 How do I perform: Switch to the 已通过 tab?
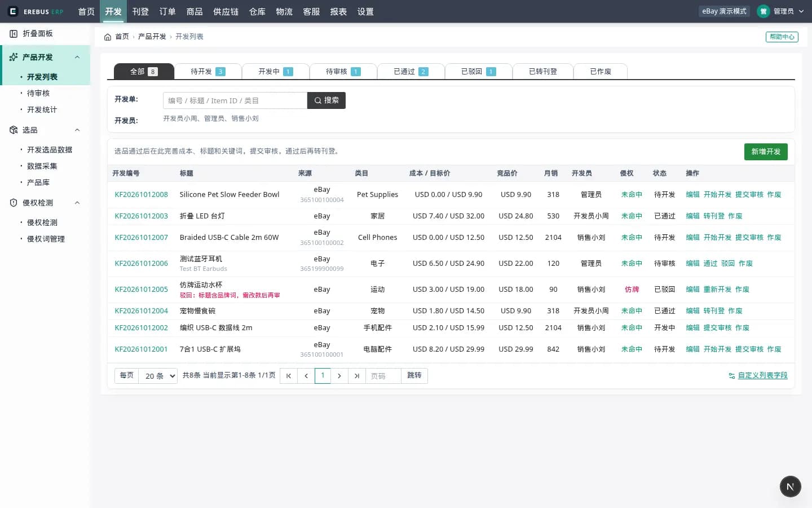tap(411, 72)
